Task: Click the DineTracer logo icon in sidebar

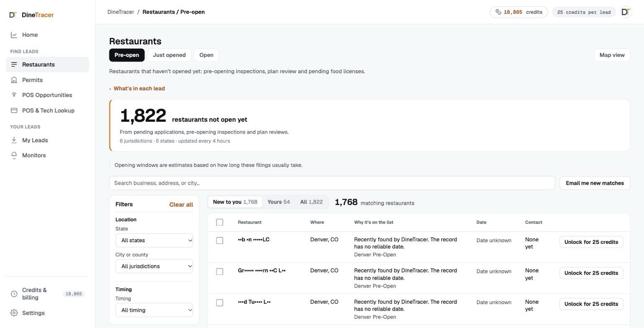Action: pyautogui.click(x=13, y=15)
